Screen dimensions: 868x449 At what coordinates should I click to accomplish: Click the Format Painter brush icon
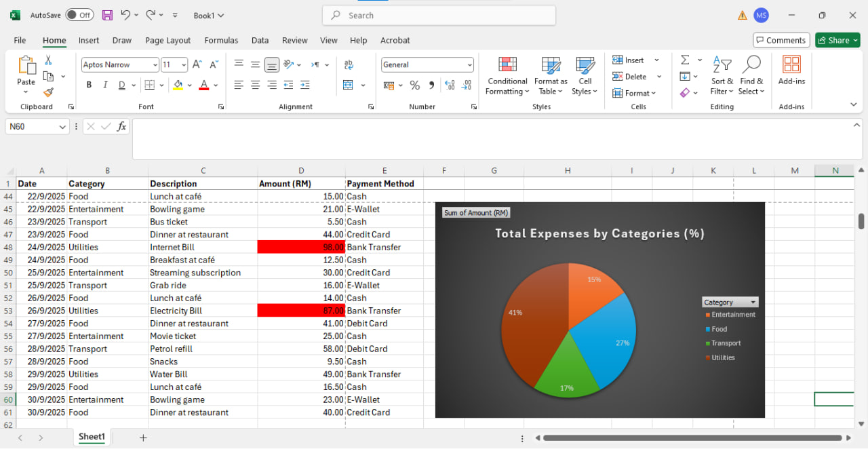coord(48,92)
